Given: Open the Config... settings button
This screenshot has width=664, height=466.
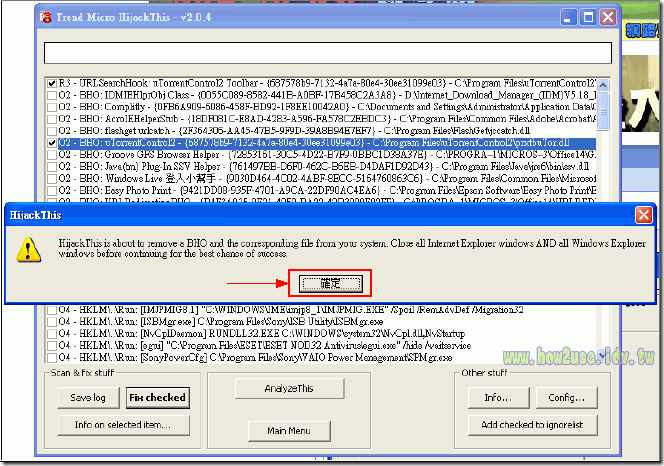Looking at the screenshot, I should (x=566, y=397).
